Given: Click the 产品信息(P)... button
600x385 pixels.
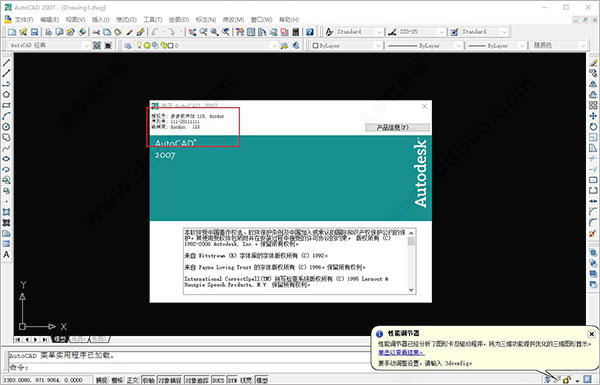Looking at the screenshot, I should [x=398, y=127].
